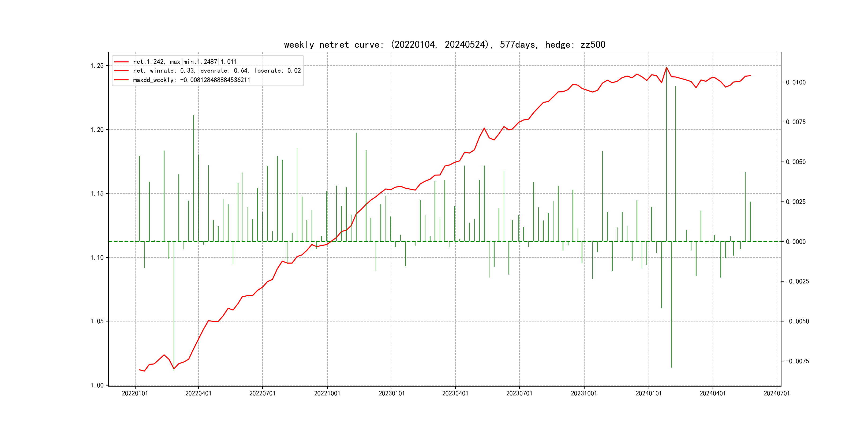Click the 20221001 x-axis date label

point(327,393)
